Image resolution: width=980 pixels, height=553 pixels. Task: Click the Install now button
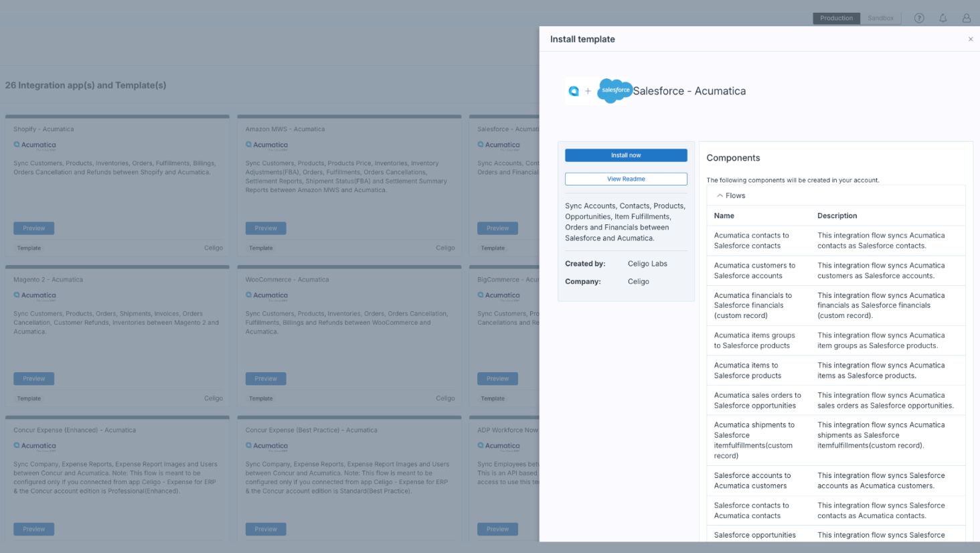point(626,155)
